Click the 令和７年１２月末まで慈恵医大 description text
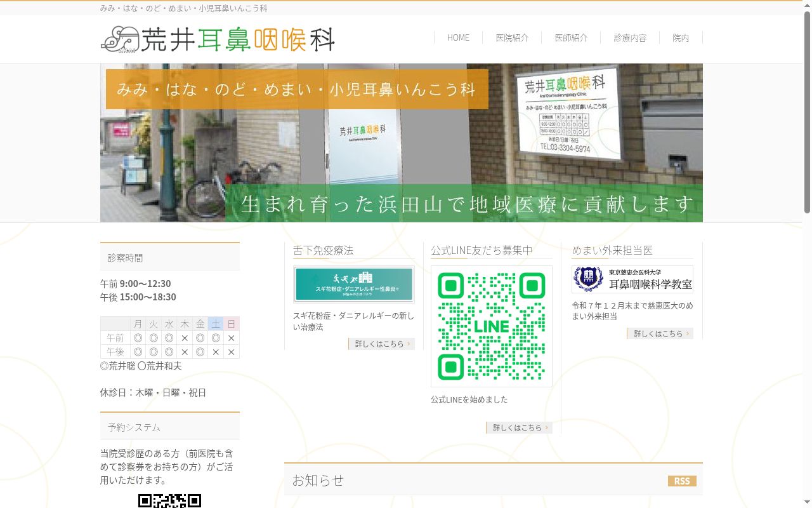812x508 pixels. click(632, 311)
